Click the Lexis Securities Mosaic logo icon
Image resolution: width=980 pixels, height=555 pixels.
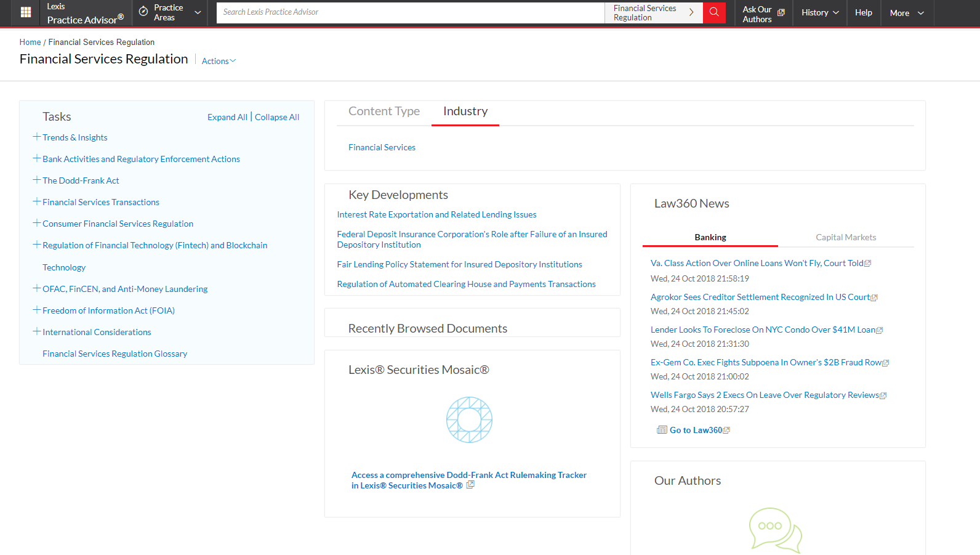(x=469, y=419)
